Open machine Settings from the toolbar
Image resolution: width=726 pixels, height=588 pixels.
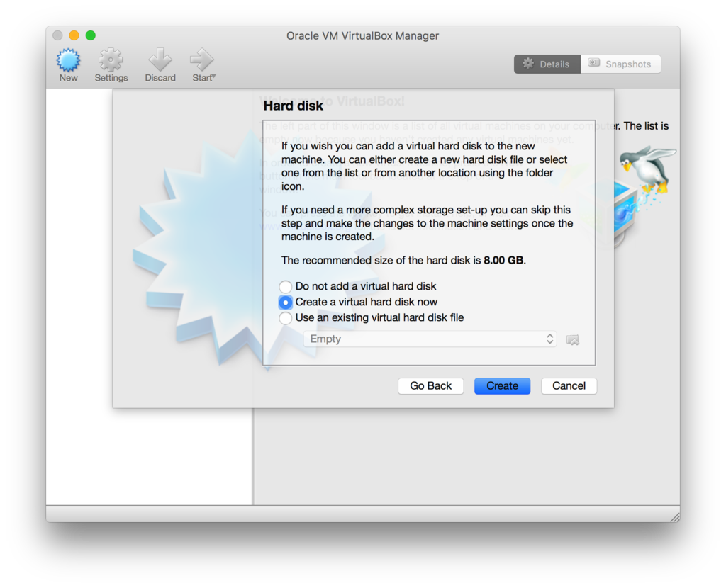coord(111,65)
